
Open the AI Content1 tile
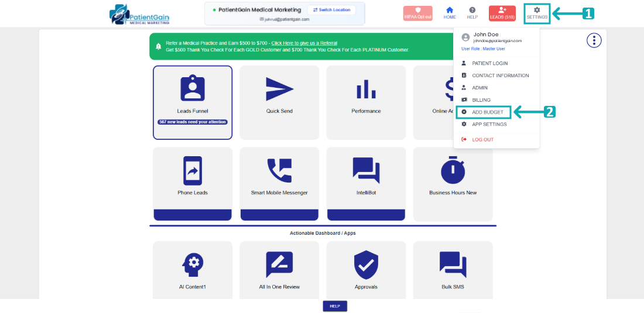193,270
